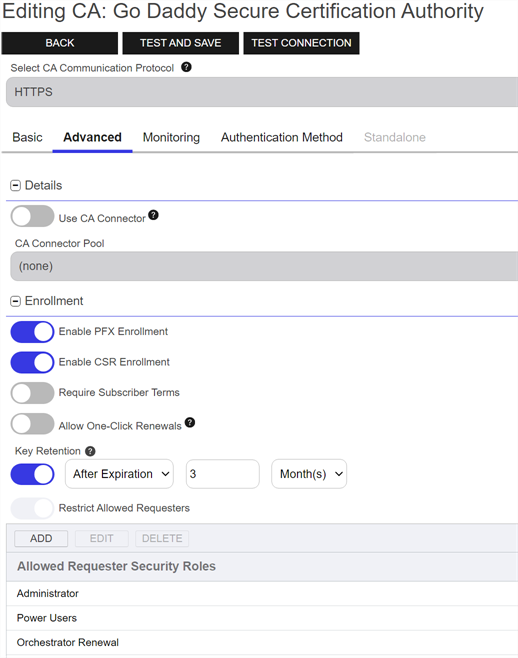Select the Administrator role row

(x=262, y=593)
